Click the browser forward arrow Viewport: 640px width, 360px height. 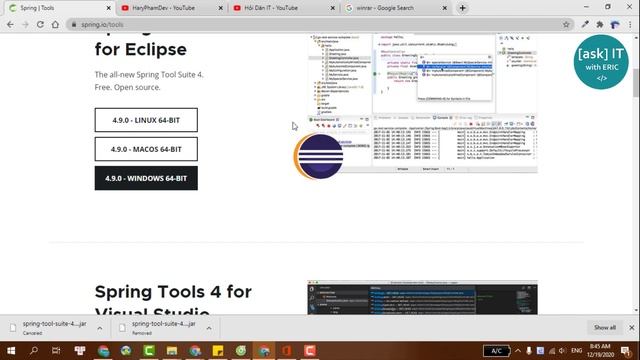coord(25,24)
